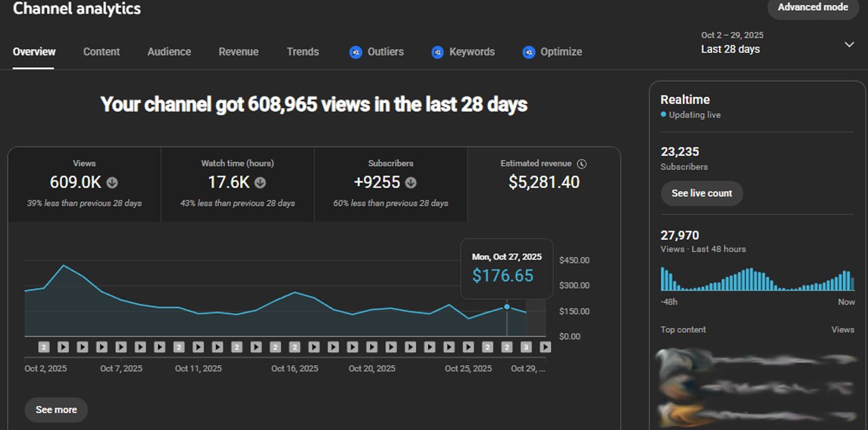The width and height of the screenshot is (868, 430).
Task: Open the Audience tab
Action: tap(169, 52)
